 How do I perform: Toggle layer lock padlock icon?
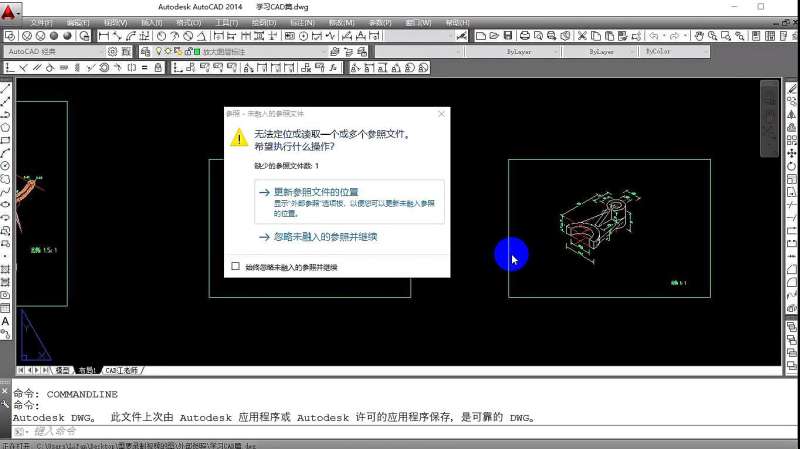pyautogui.click(x=188, y=52)
